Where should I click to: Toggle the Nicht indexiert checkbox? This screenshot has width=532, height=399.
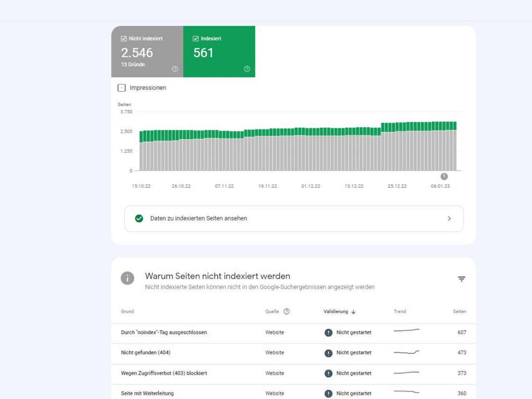(x=124, y=39)
